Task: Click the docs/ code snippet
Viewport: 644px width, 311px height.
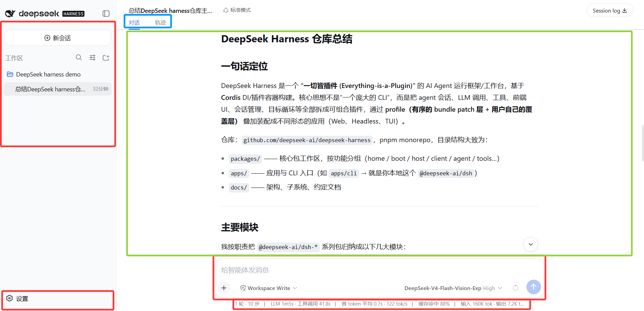Action: [239, 187]
